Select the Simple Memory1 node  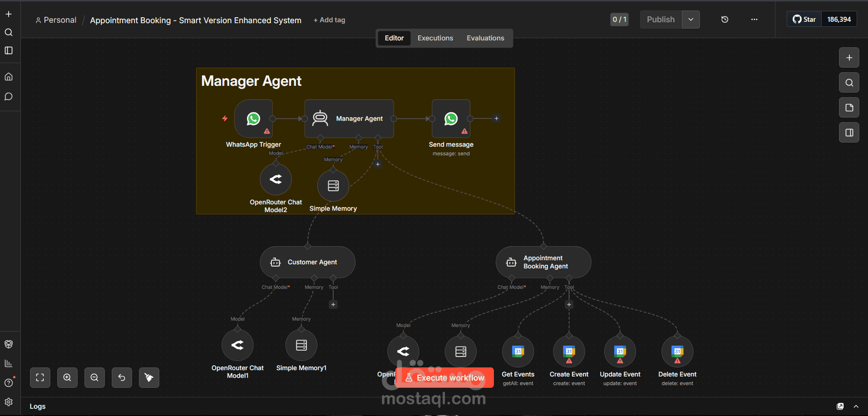click(x=301, y=345)
